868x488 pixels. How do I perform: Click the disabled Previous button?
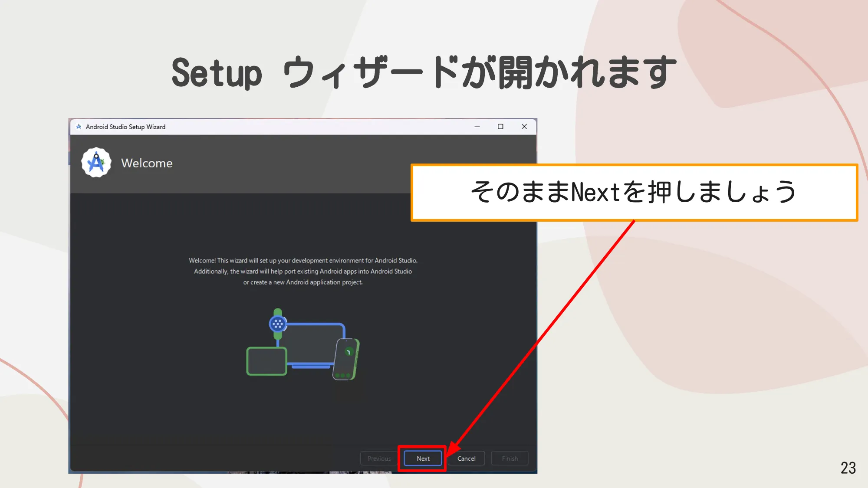point(378,458)
